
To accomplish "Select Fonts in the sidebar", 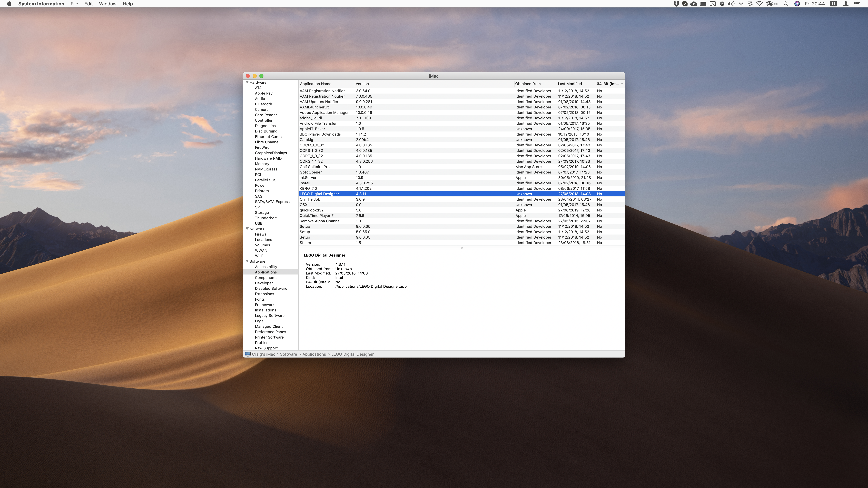I will (259, 299).
